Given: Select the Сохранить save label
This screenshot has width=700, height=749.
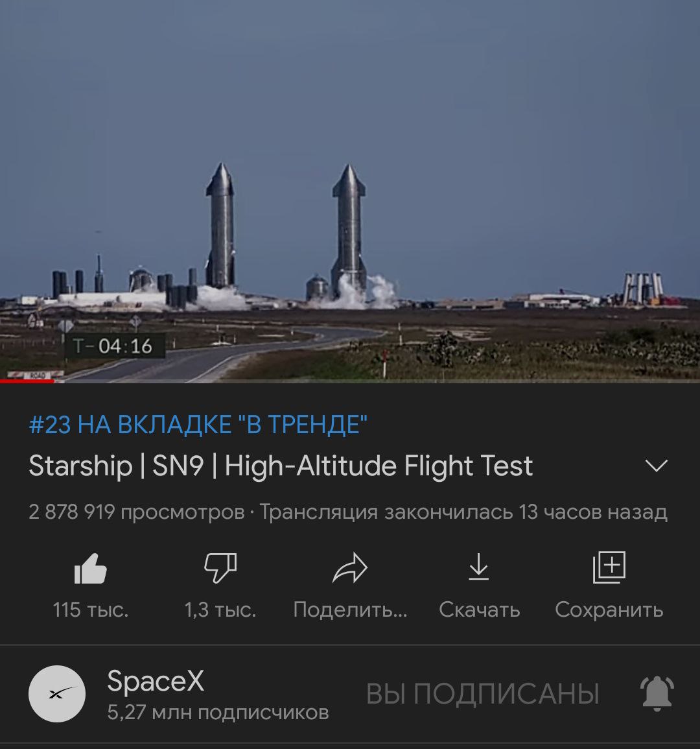Looking at the screenshot, I should [609, 610].
